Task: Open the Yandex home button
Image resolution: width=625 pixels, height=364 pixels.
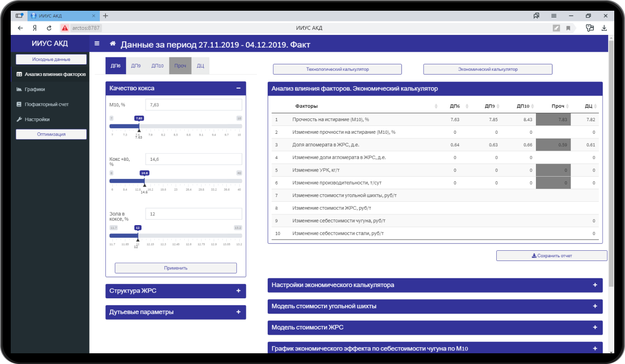Action: coord(35,28)
